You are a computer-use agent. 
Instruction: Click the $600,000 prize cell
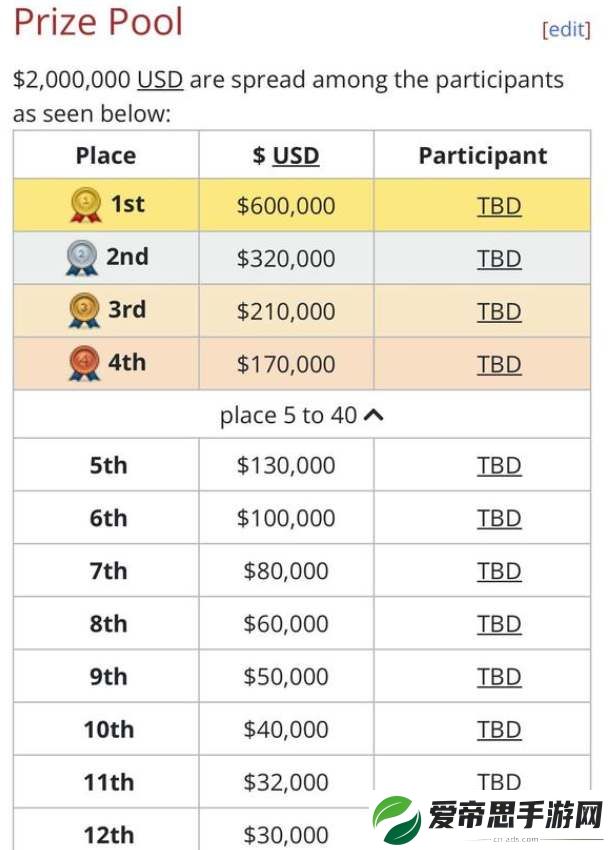(x=286, y=205)
